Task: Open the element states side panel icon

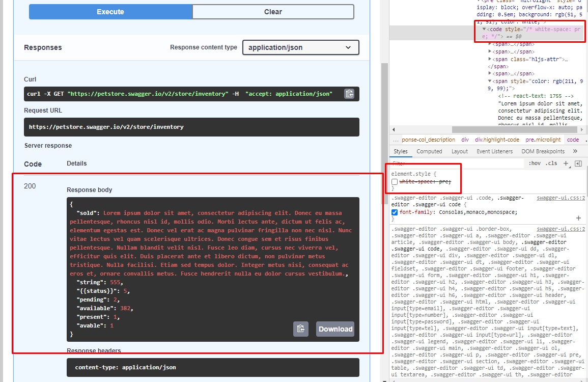Action: click(578, 163)
